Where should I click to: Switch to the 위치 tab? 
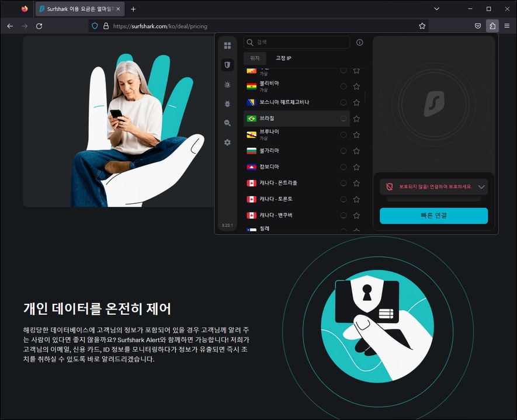point(255,58)
